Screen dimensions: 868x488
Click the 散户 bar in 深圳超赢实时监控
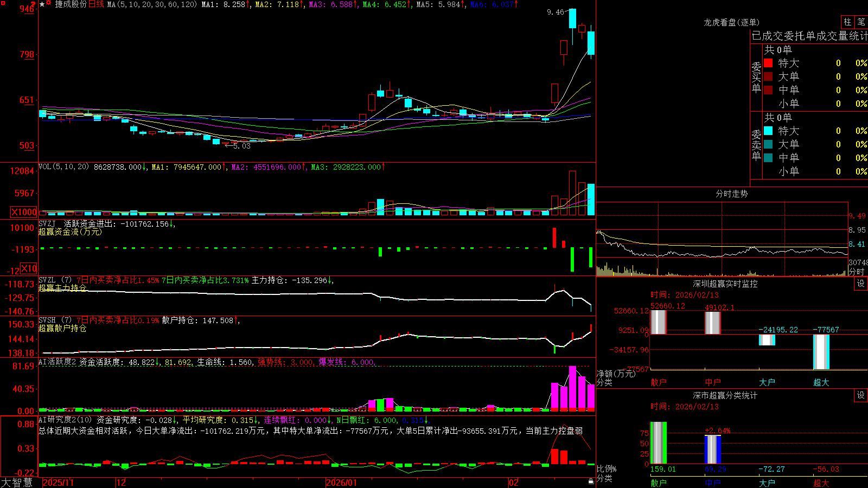pos(659,322)
